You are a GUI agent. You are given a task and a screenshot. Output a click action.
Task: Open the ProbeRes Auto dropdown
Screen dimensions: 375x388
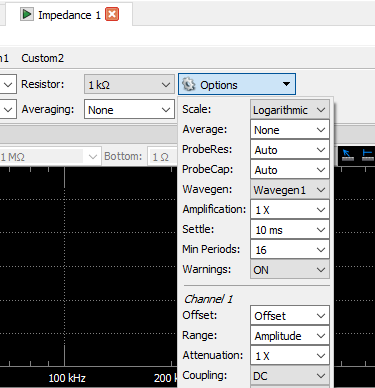click(x=290, y=150)
